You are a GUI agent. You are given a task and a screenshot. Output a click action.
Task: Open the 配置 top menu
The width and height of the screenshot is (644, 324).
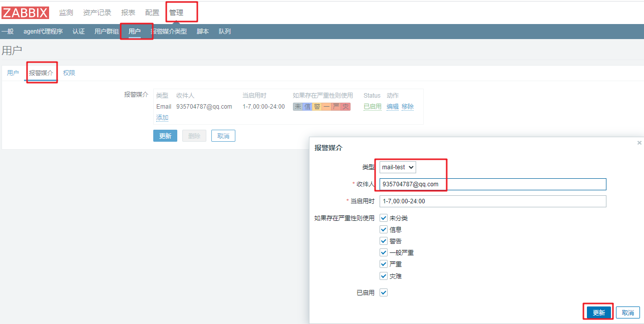[152, 13]
